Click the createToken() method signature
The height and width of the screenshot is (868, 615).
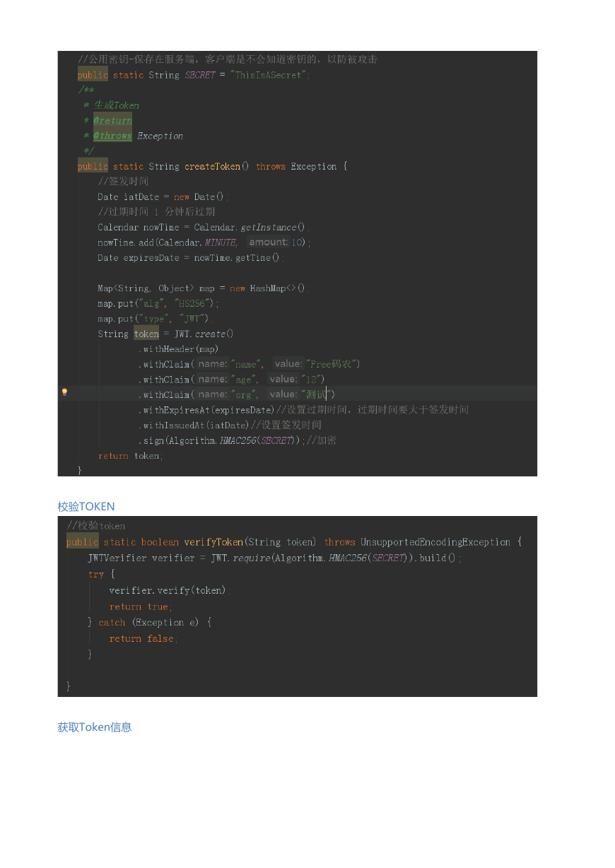[x=213, y=166]
